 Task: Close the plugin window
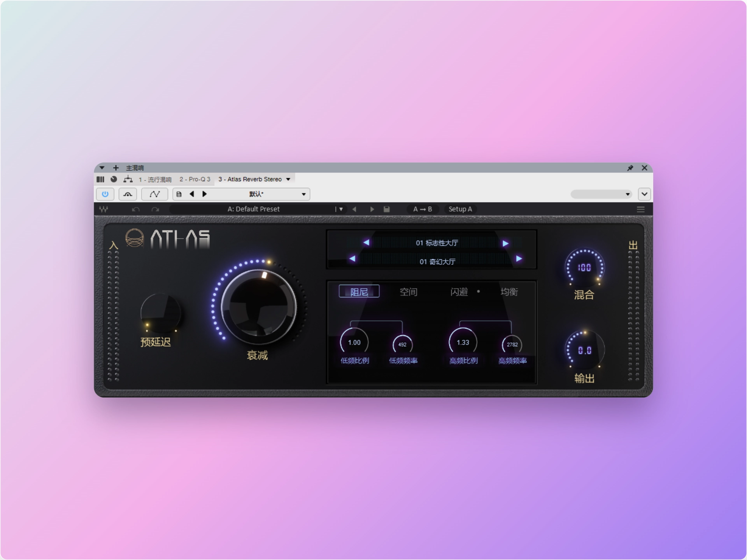pyautogui.click(x=644, y=168)
